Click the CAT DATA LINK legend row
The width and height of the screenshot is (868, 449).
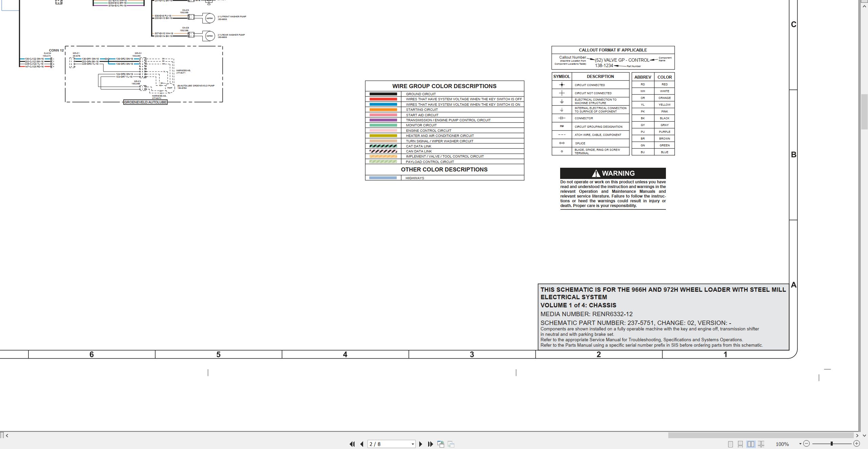click(x=445, y=146)
